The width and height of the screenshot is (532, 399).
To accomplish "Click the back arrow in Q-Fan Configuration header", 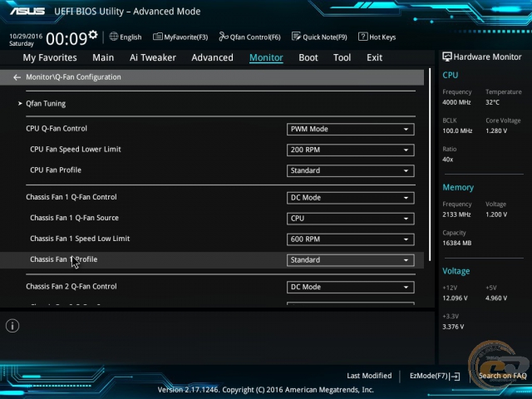I will click(x=17, y=77).
